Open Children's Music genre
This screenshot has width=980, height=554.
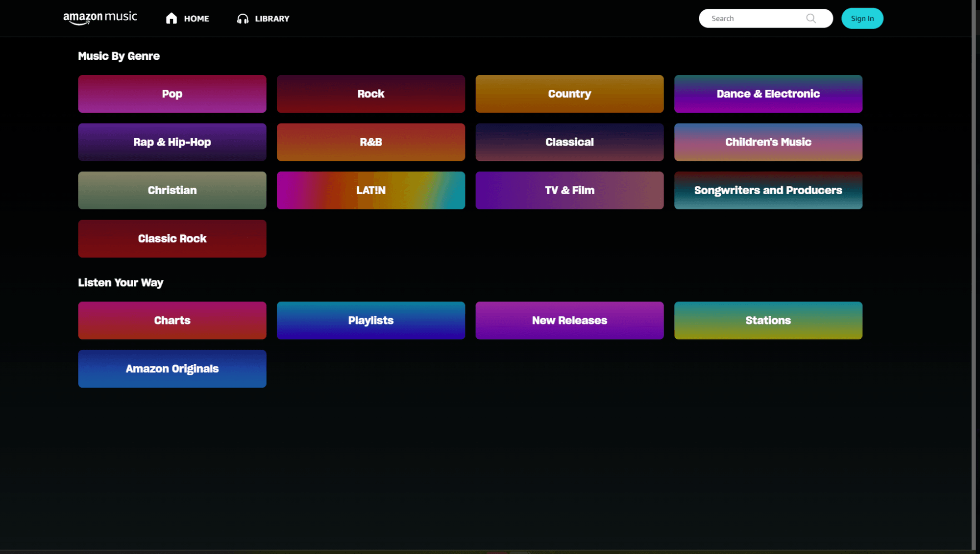tap(768, 142)
